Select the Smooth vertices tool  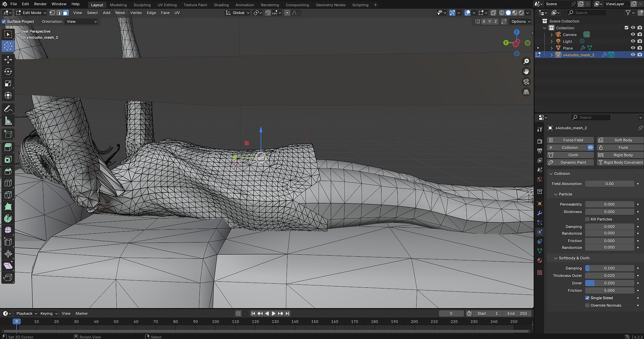(8, 230)
